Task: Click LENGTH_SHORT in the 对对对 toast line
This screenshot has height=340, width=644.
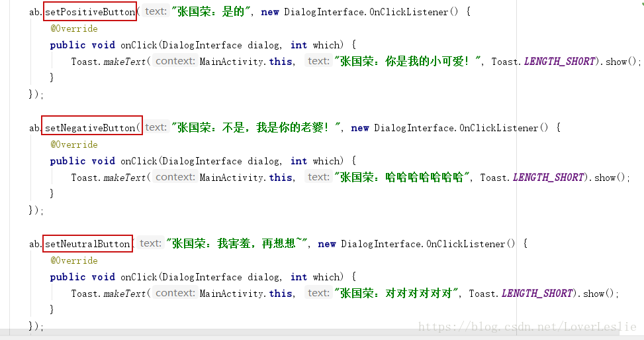Action: 537,294
